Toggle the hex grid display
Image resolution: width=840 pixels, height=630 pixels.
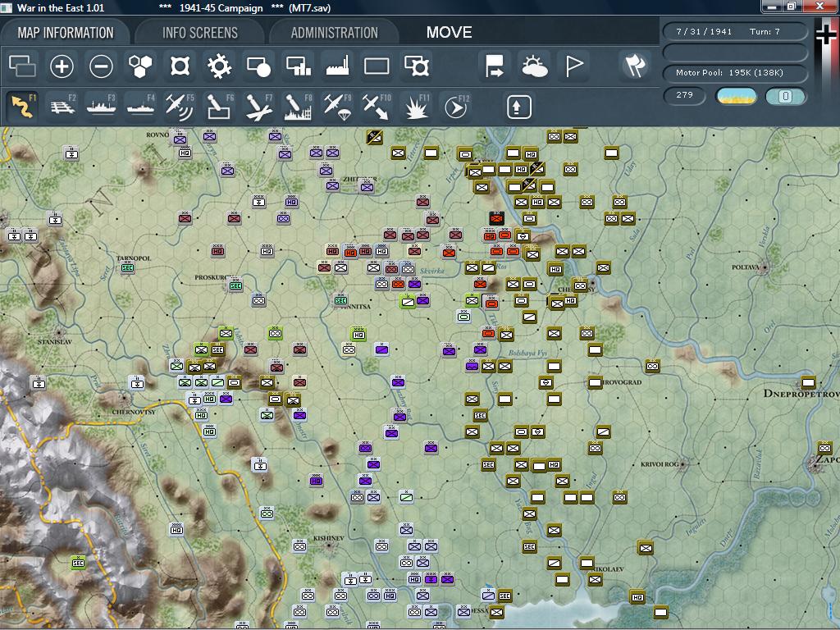(140, 66)
